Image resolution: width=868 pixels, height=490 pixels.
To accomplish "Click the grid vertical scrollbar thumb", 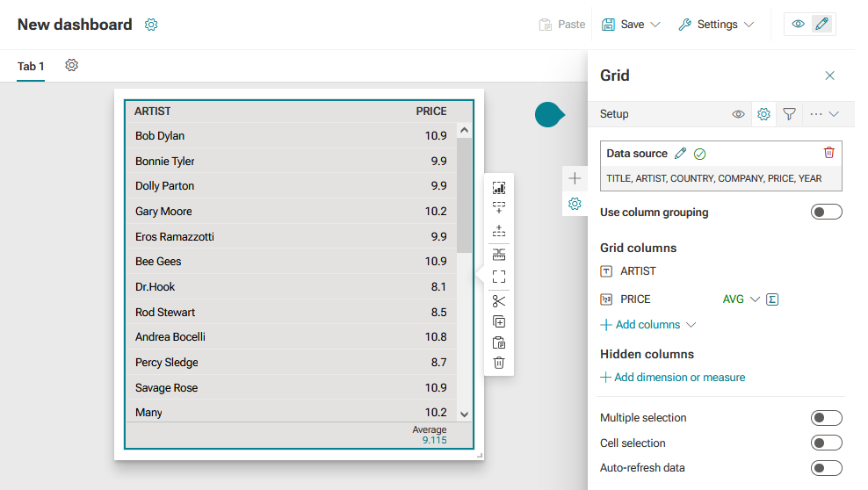I will point(465,195).
